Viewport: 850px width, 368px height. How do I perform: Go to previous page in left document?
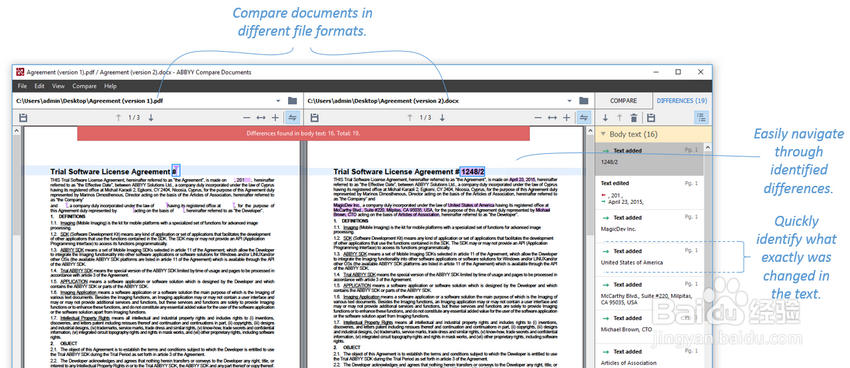(x=118, y=118)
